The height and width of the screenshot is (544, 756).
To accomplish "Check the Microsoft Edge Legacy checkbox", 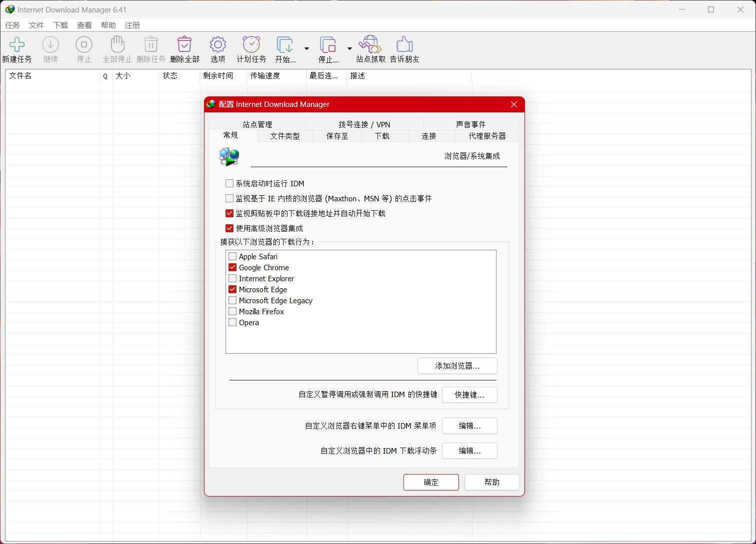I will point(232,300).
